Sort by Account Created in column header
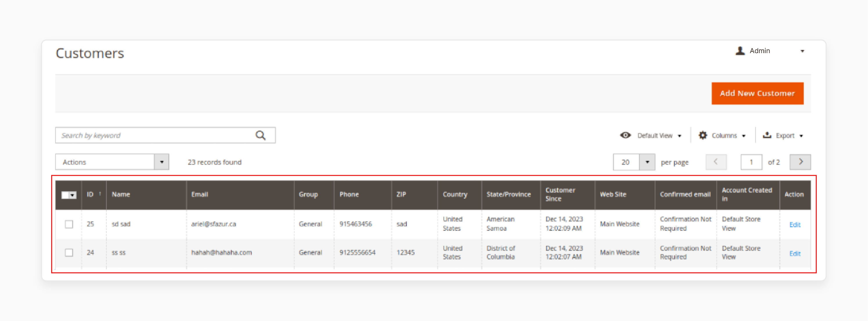Image resolution: width=868 pixels, height=321 pixels. [x=748, y=194]
